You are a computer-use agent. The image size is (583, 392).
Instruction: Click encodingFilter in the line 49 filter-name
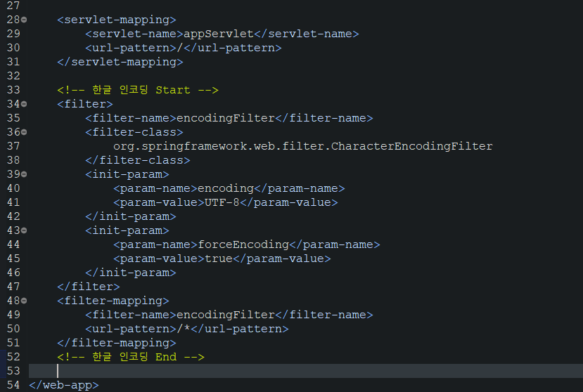tap(225, 315)
